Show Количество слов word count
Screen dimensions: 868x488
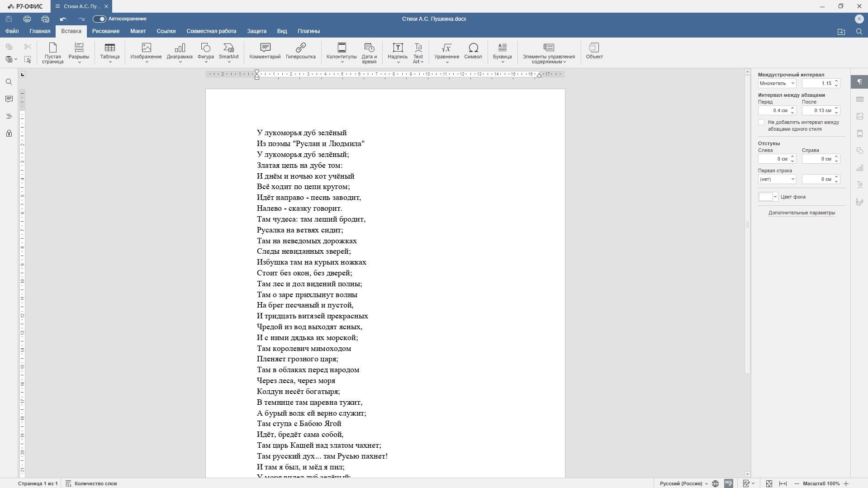click(x=91, y=483)
